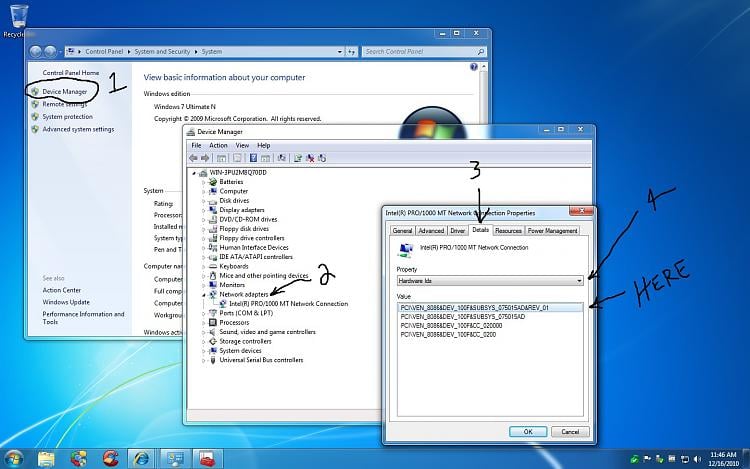Select value PCI\VEN_8086&DEV_100F&CC_020000
Viewport: 750px width, 469px height.
(x=451, y=326)
